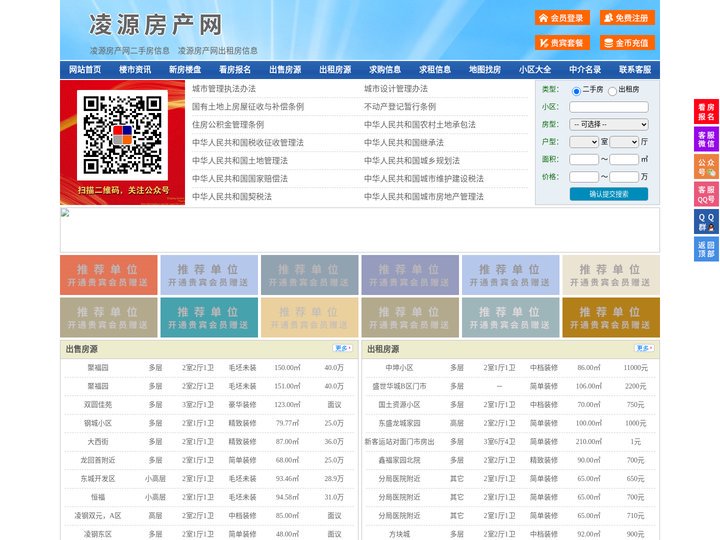Open 不动产登记暂行条例 link
Image resolution: width=720 pixels, height=540 pixels.
point(400,107)
